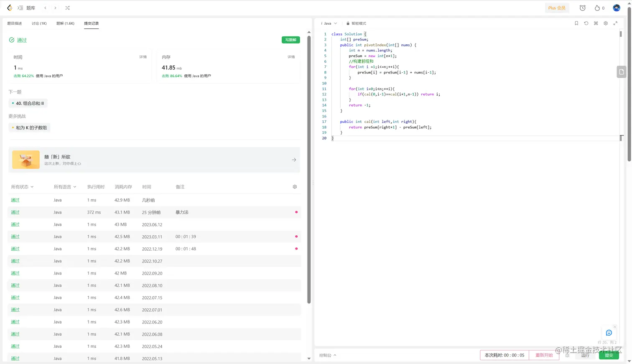Click the 随「新」所欲 banner arrow
Image resolution: width=632 pixels, height=364 pixels.
[x=294, y=160]
